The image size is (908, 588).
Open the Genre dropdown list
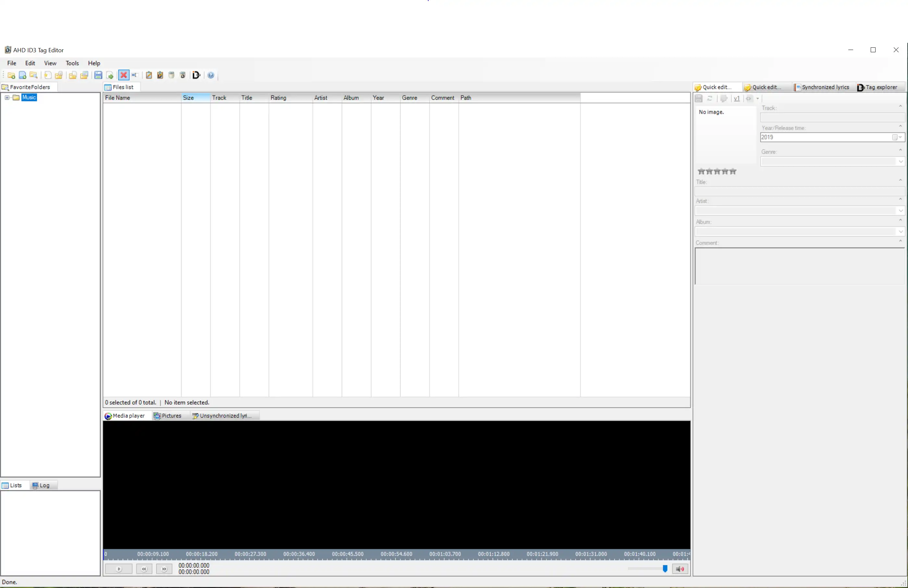pyautogui.click(x=900, y=162)
